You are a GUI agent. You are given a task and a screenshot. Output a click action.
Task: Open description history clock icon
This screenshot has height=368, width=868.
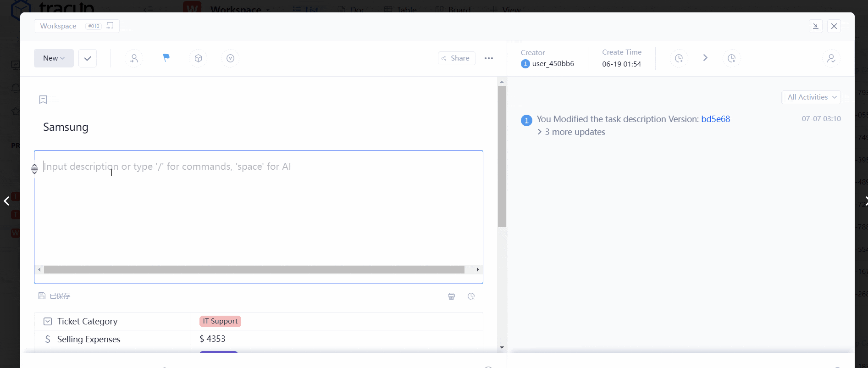[471, 296]
